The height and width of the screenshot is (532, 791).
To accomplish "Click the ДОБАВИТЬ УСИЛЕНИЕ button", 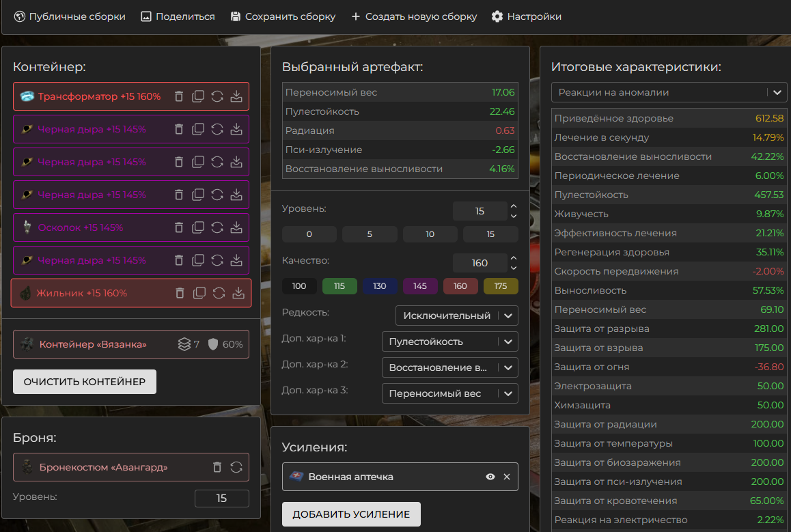I will (351, 514).
